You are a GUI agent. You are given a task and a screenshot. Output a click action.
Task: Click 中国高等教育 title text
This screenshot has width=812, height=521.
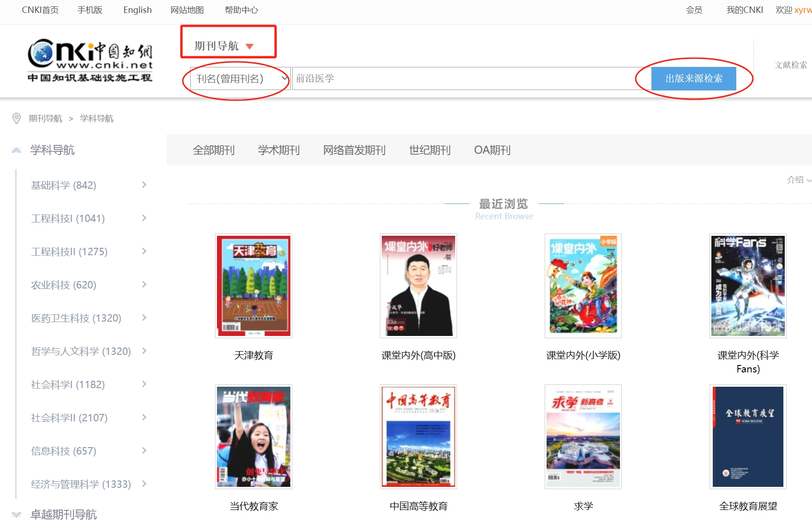pos(418,506)
